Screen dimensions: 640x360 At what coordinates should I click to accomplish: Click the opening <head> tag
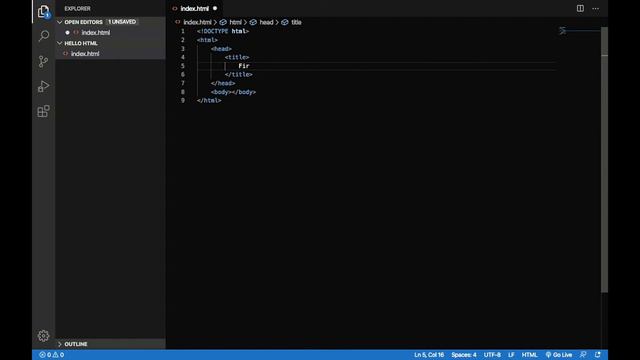tap(221, 49)
